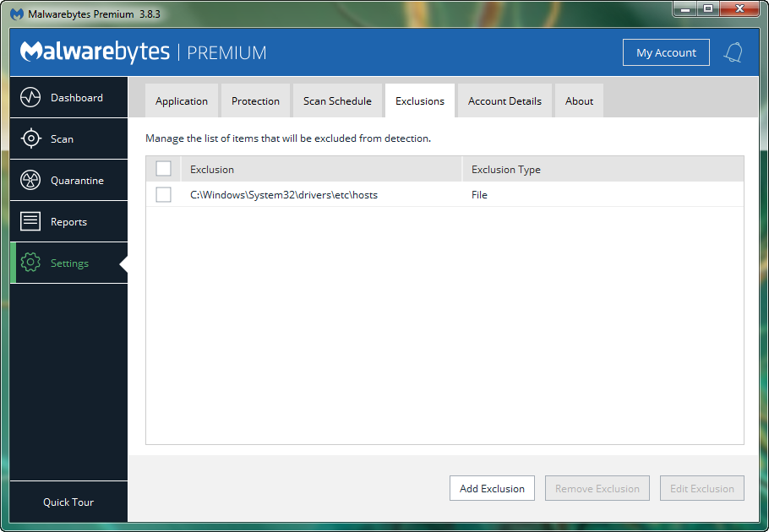
Task: Click Add Exclusion button
Action: (492, 488)
